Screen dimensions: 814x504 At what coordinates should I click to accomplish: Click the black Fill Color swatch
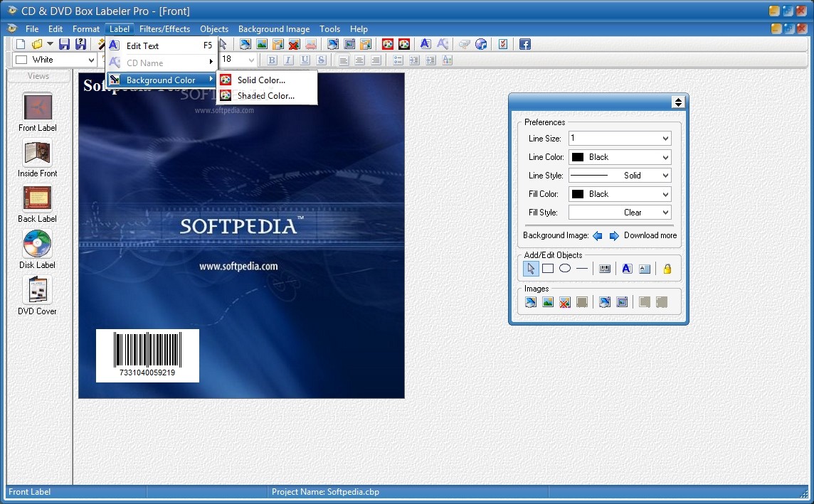click(578, 194)
